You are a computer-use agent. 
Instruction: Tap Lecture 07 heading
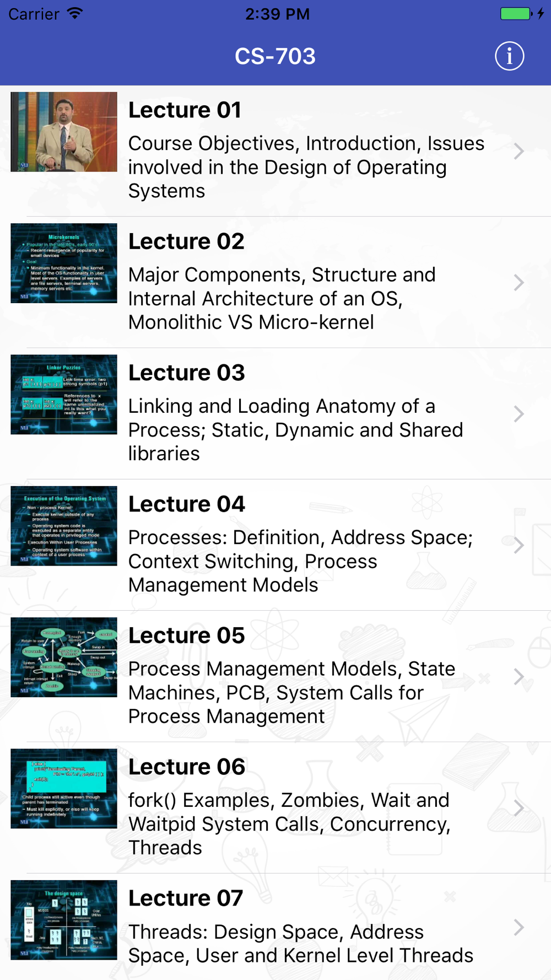click(186, 898)
